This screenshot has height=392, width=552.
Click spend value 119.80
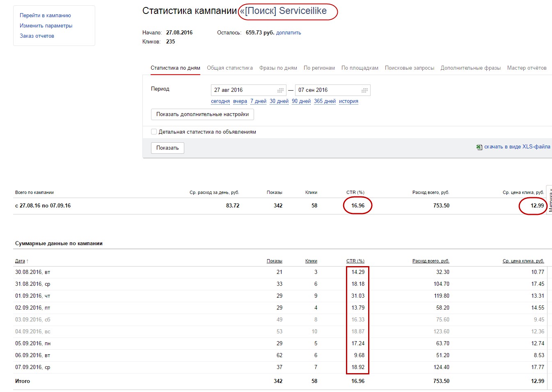[x=442, y=296]
